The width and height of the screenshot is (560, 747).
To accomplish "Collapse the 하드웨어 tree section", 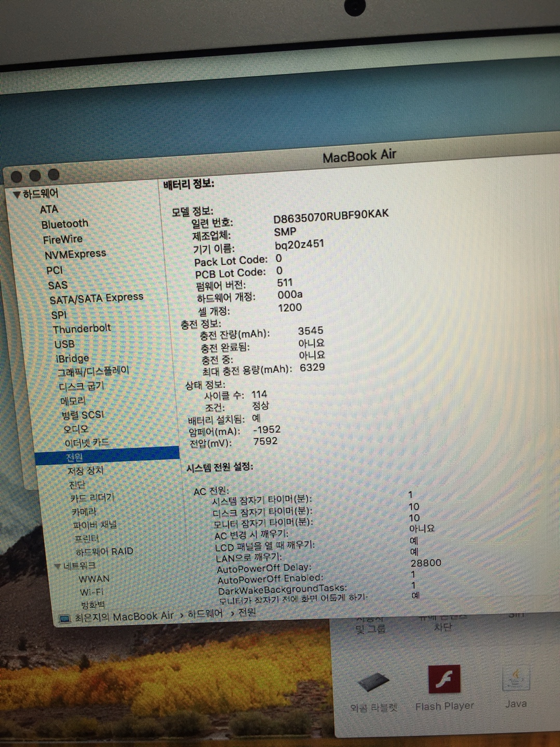I will click(17, 195).
